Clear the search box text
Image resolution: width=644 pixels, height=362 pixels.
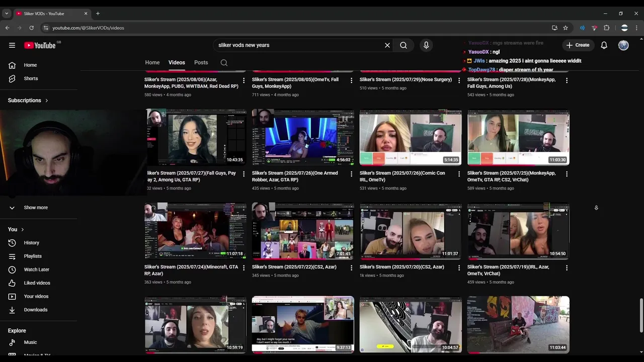(387, 45)
